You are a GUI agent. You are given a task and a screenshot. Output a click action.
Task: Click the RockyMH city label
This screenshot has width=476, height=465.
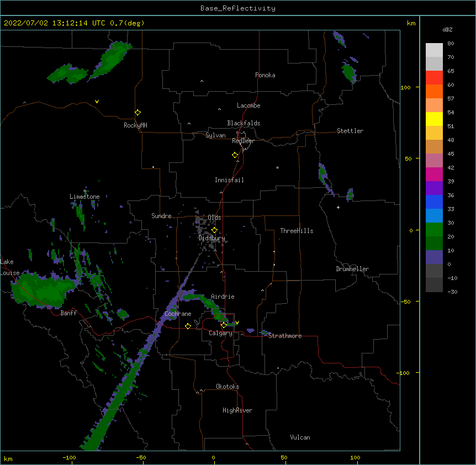[x=135, y=125]
